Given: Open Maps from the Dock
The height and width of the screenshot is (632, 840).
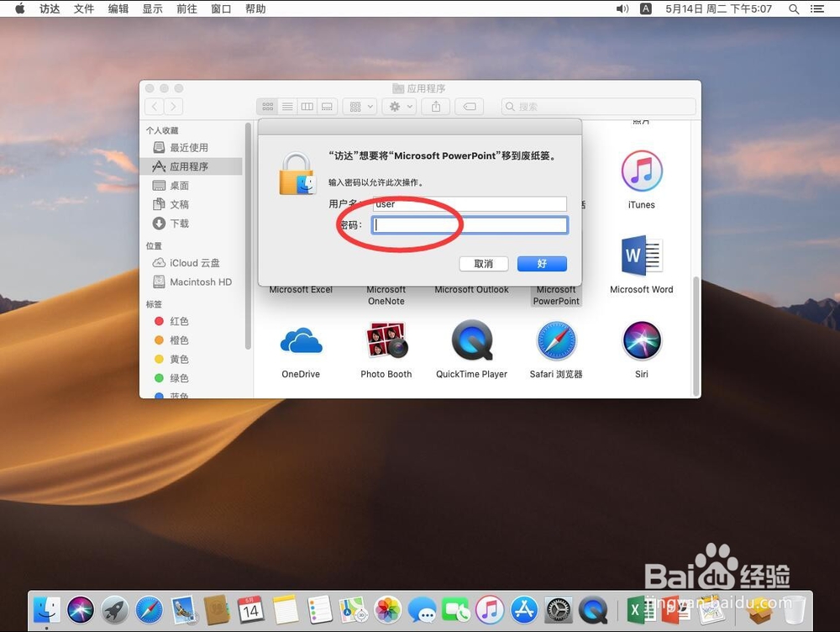Looking at the screenshot, I should tap(353, 610).
